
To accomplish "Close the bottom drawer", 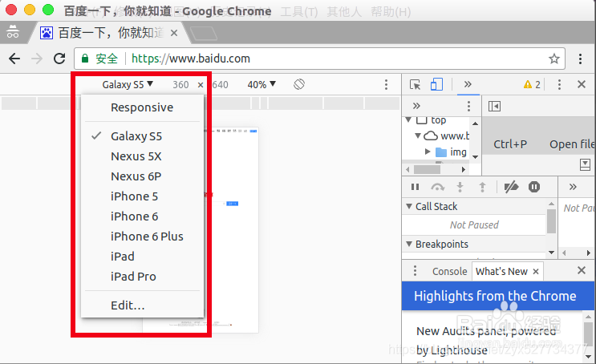I will coord(582,270).
